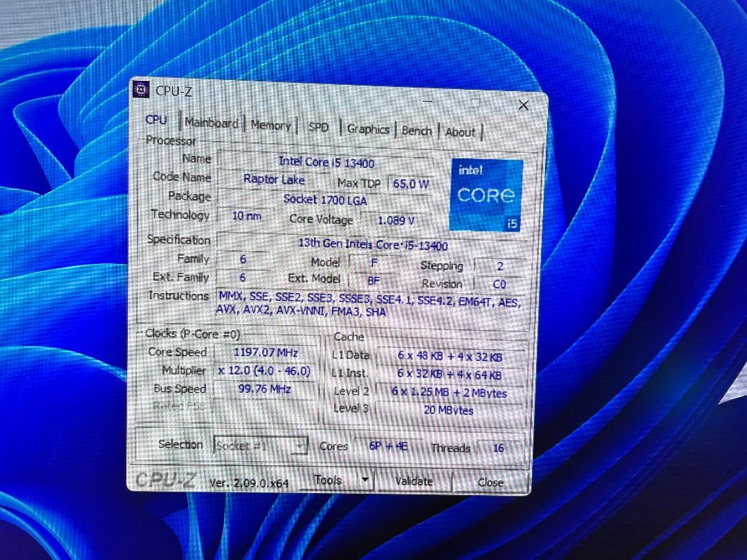Click the Family value 6
The height and width of the screenshot is (560, 747).
tap(243, 259)
